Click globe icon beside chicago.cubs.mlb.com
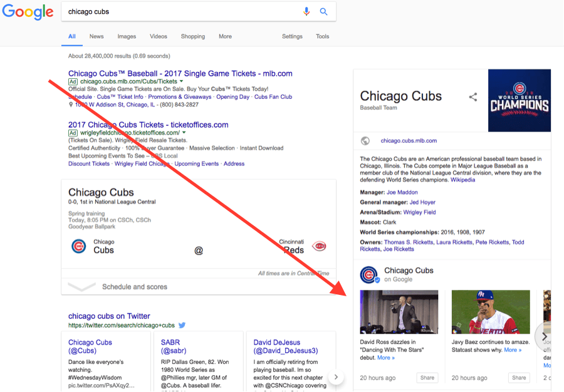Screen dimensions: 564x392 365,141
